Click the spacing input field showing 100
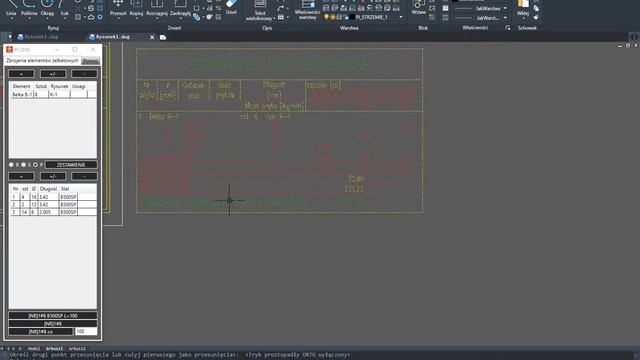Viewport: 640px width, 360px height. [86, 331]
